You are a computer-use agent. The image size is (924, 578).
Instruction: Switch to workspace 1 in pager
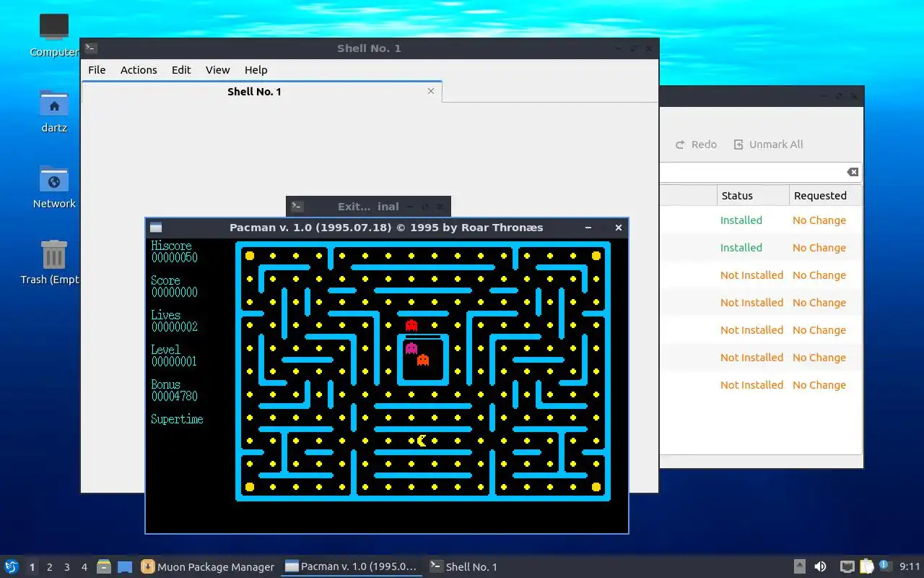[x=32, y=567]
